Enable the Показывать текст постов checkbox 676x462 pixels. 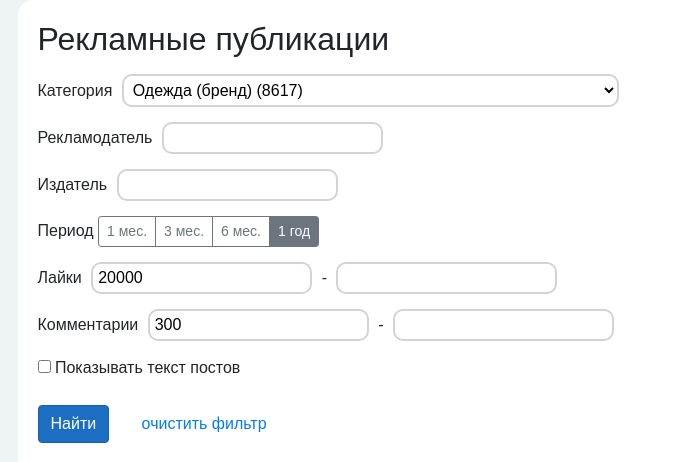pos(44,367)
